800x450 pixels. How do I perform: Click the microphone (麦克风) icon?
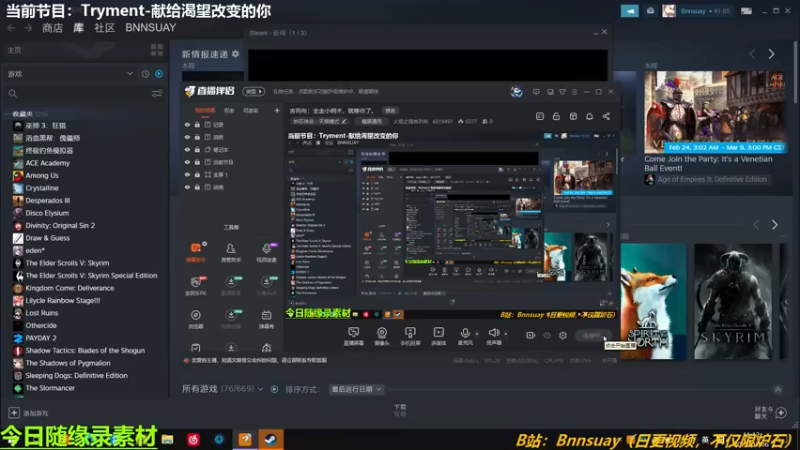pos(465,334)
